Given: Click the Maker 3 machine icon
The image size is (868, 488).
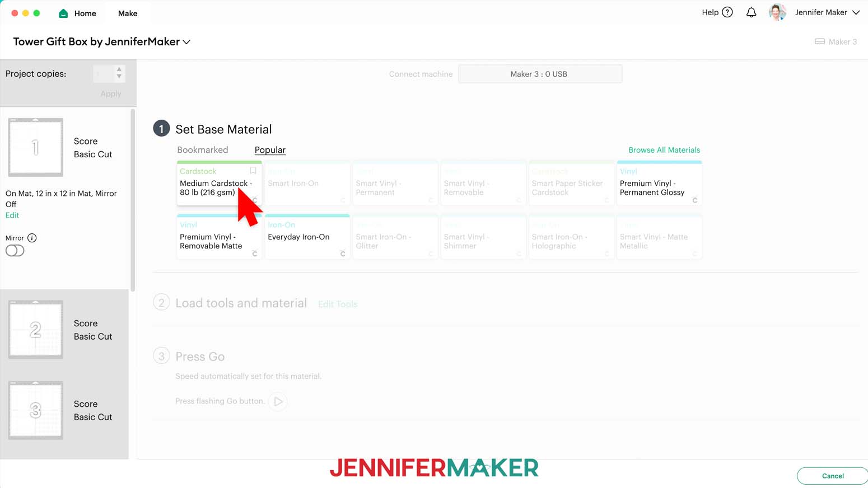Looking at the screenshot, I should click(820, 41).
